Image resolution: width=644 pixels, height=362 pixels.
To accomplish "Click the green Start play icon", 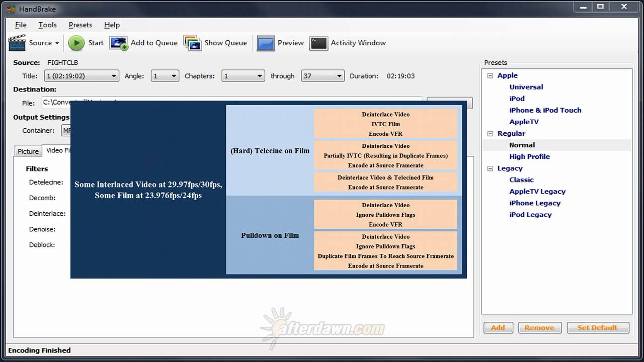I will 76,43.
